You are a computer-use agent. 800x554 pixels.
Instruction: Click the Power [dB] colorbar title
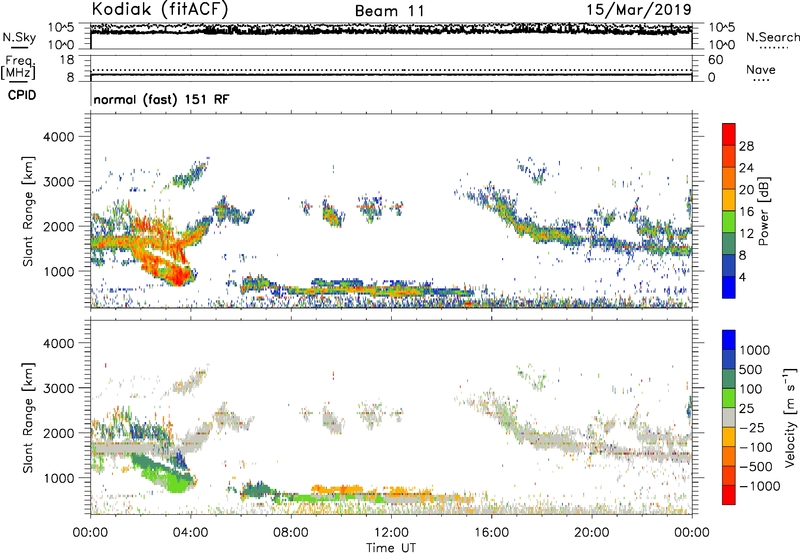pyautogui.click(x=763, y=211)
